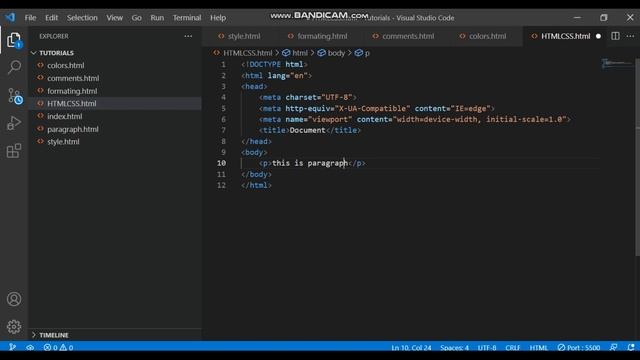This screenshot has width=640, height=360.
Task: Click HTMLCSS.html in the breadcrumb
Action: tap(247, 53)
